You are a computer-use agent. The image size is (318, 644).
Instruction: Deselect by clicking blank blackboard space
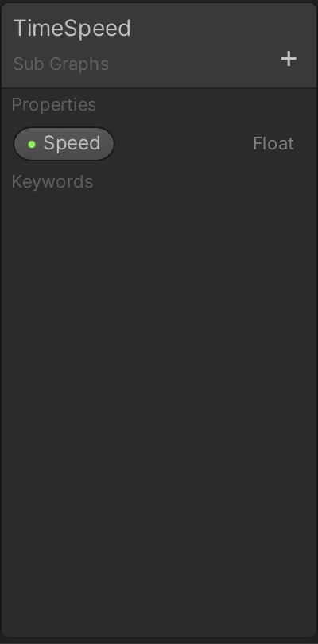pyautogui.click(x=159, y=411)
